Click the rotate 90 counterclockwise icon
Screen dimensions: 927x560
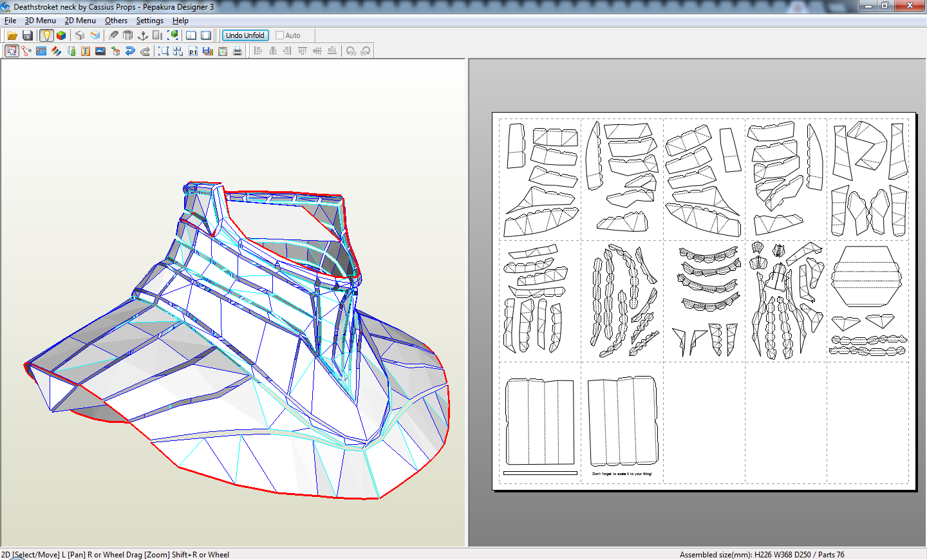pyautogui.click(x=351, y=51)
